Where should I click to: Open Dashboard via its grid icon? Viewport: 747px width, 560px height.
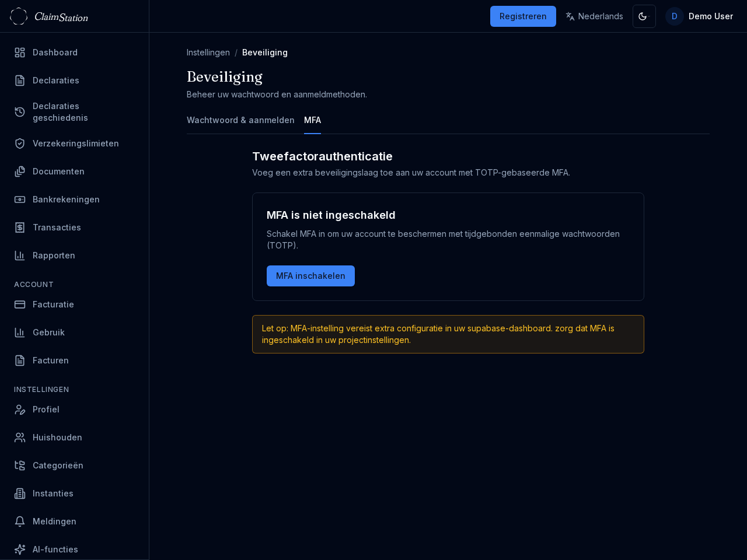tap(20, 52)
